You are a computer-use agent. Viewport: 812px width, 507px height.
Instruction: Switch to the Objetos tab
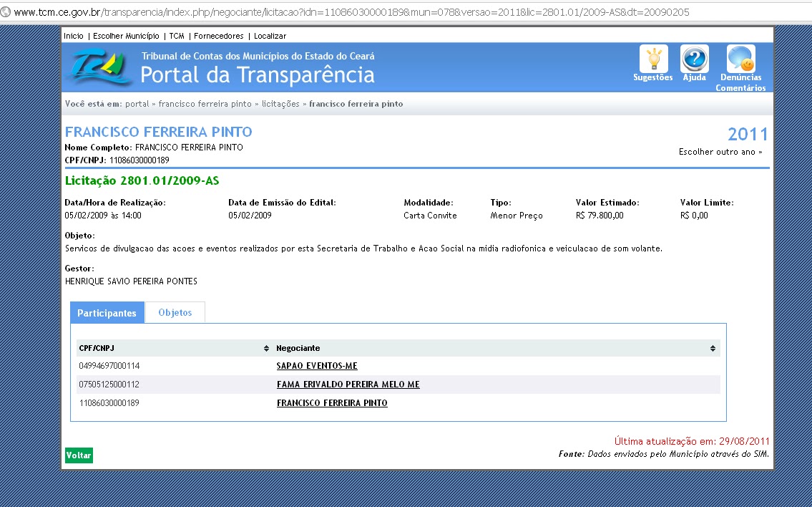click(x=175, y=313)
